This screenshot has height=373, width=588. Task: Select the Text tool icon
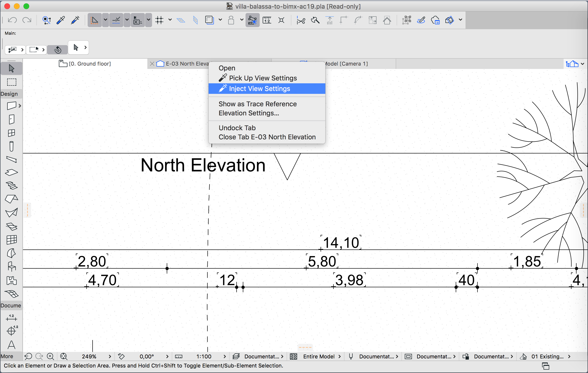(11, 345)
